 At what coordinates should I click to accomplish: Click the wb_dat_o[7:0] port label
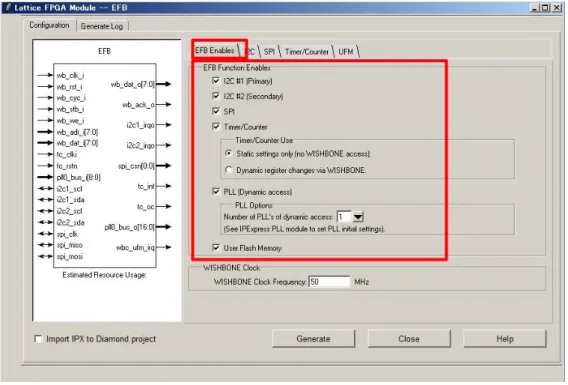pyautogui.click(x=133, y=84)
